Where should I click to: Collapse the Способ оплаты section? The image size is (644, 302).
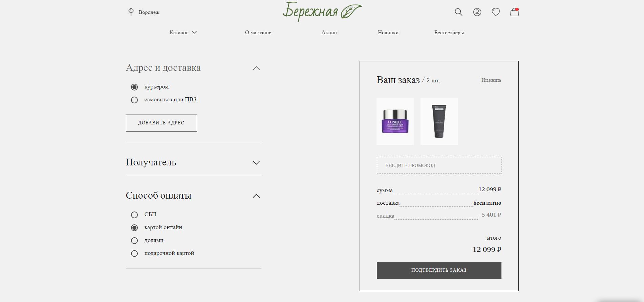click(256, 196)
